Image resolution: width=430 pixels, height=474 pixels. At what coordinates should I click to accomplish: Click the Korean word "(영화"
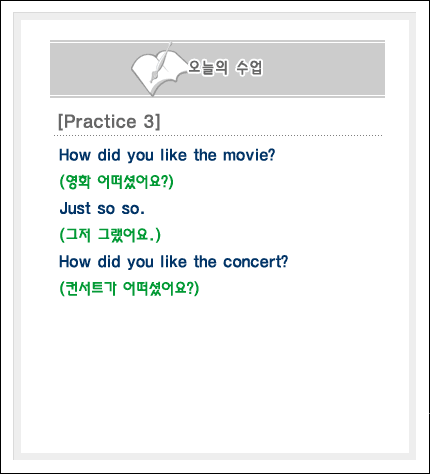(x=75, y=182)
